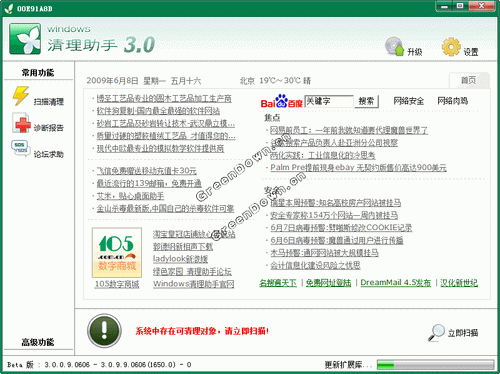Open news 网易前员工 一年前我就知道

point(349,130)
